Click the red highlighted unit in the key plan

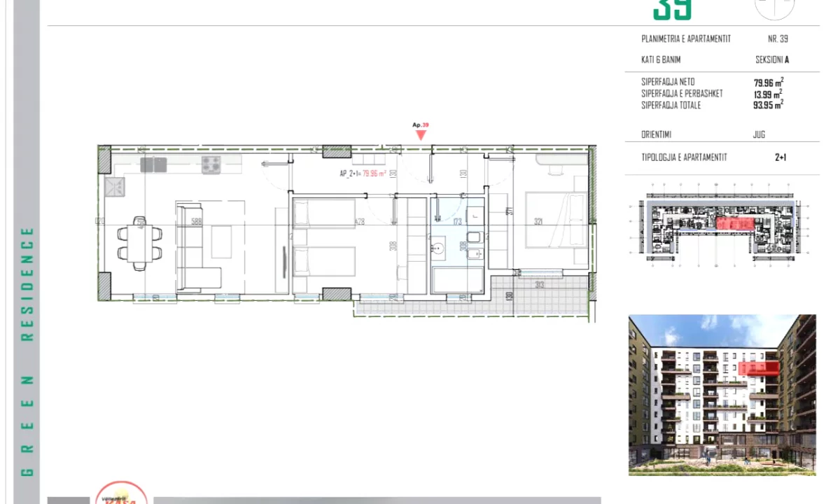click(736, 224)
